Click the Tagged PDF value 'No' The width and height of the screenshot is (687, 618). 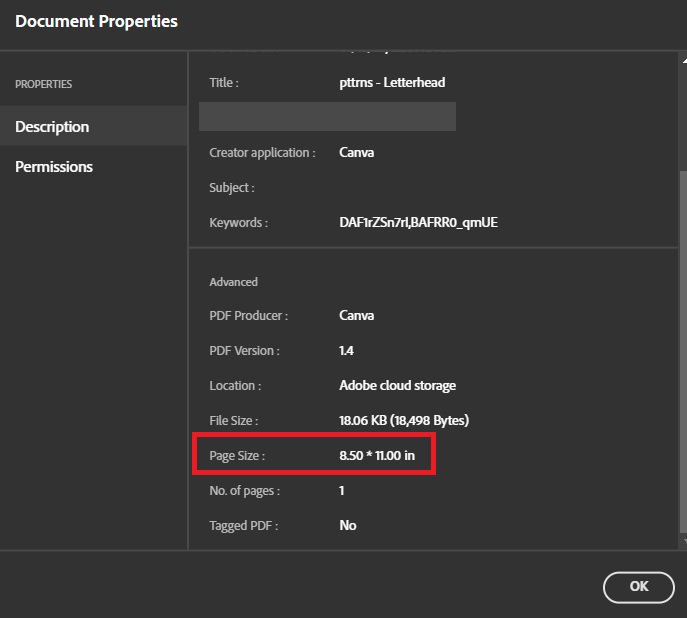[348, 525]
